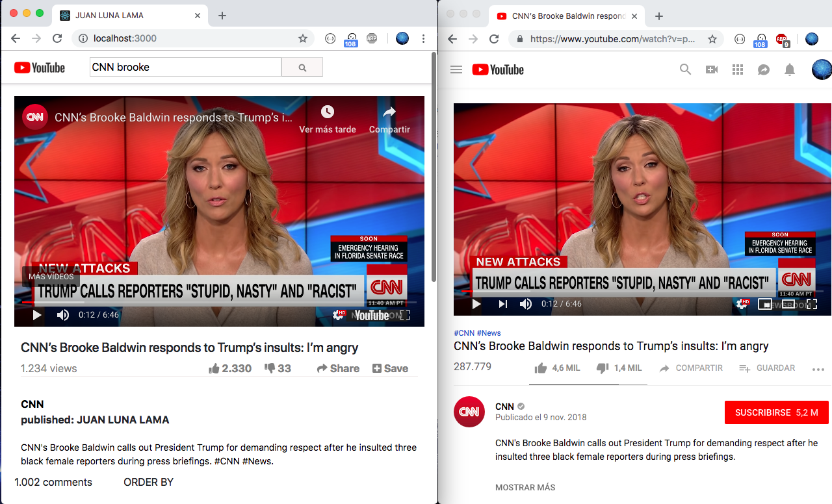The width and height of the screenshot is (832, 504).
Task: Mute the localhost video with speaker icon
Action: 63,315
